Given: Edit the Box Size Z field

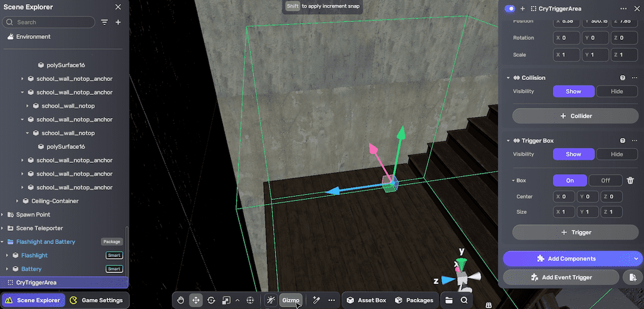Looking at the screenshot, I should [x=611, y=212].
